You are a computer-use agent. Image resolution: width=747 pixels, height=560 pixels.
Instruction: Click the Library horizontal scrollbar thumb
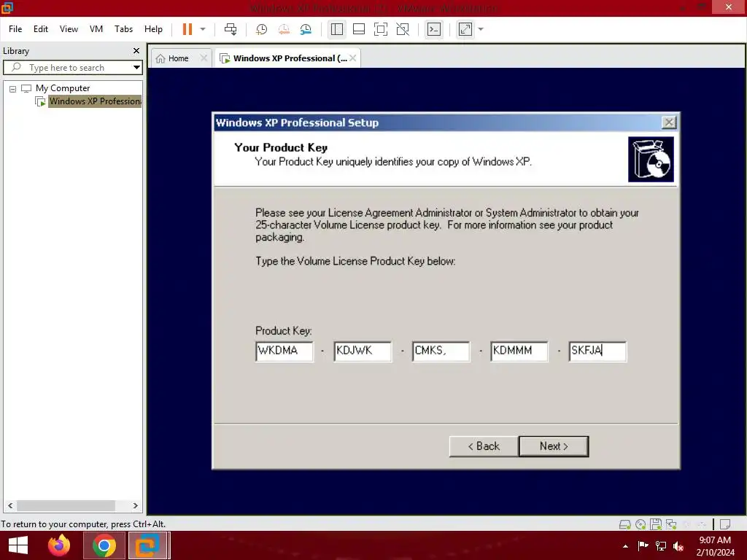click(66, 506)
